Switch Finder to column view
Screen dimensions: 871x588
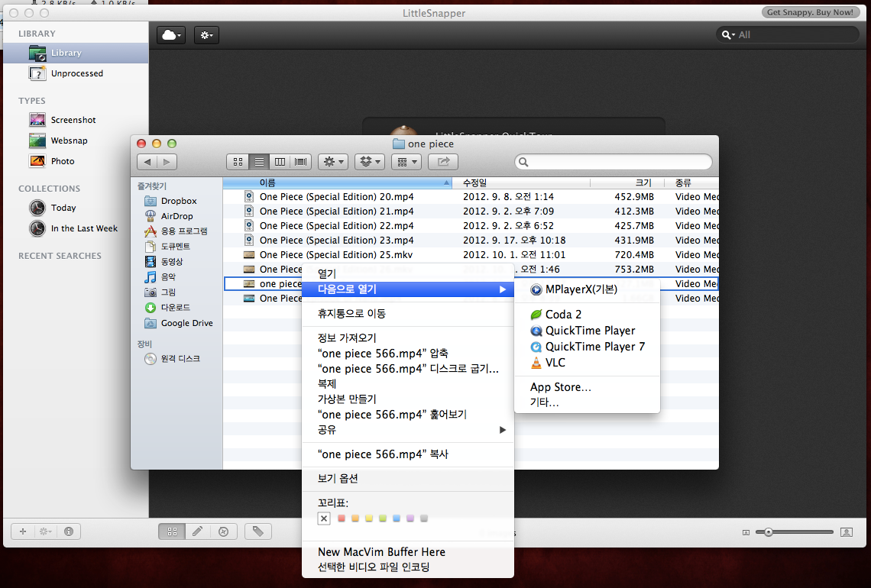click(x=280, y=162)
